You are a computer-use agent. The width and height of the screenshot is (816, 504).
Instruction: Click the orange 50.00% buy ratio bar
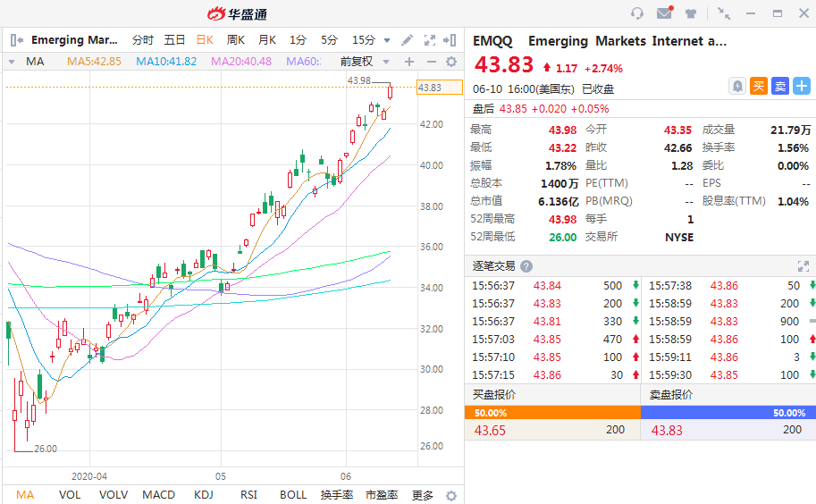[552, 413]
